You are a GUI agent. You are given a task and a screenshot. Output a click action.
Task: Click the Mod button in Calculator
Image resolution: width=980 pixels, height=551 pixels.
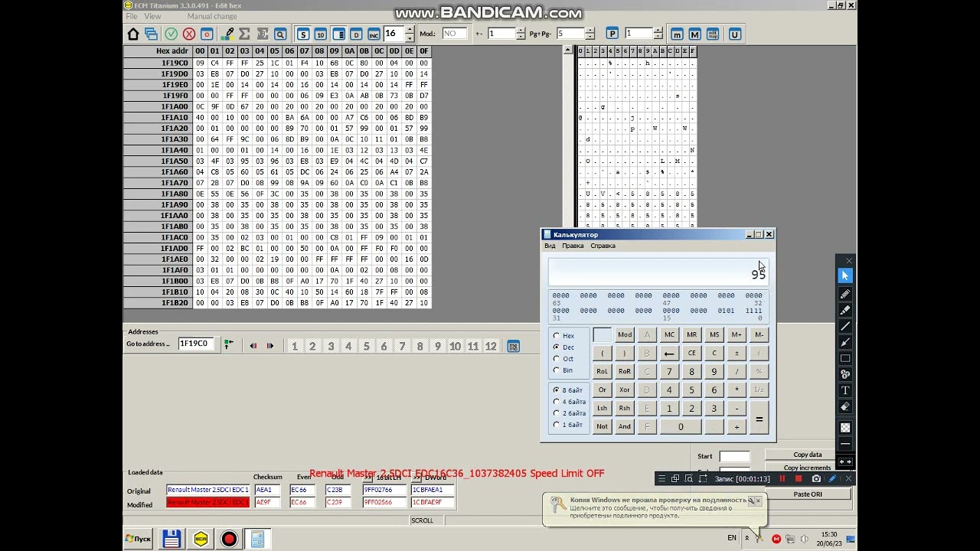tap(625, 334)
